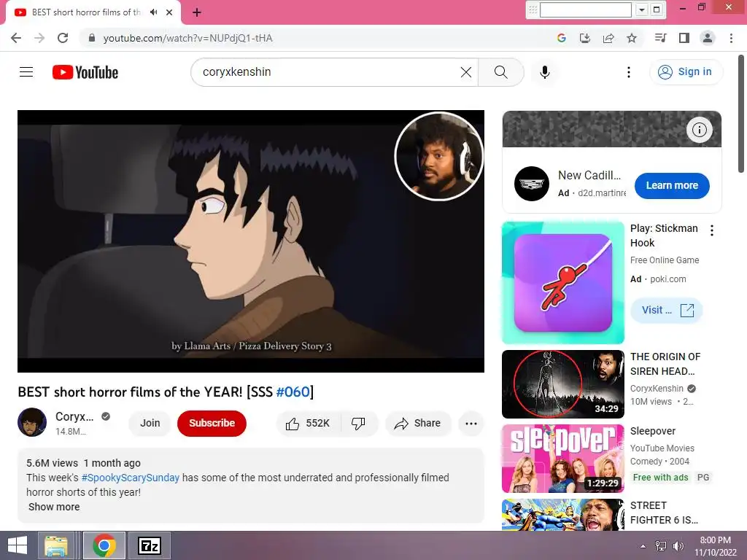
Task: Open the media control icon in Chrome toolbar
Action: 660,38
